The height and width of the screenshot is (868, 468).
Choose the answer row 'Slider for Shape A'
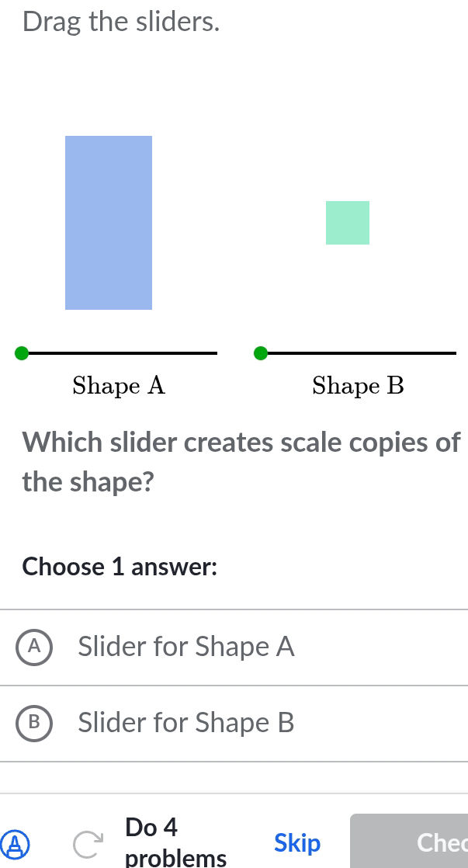coord(185,646)
